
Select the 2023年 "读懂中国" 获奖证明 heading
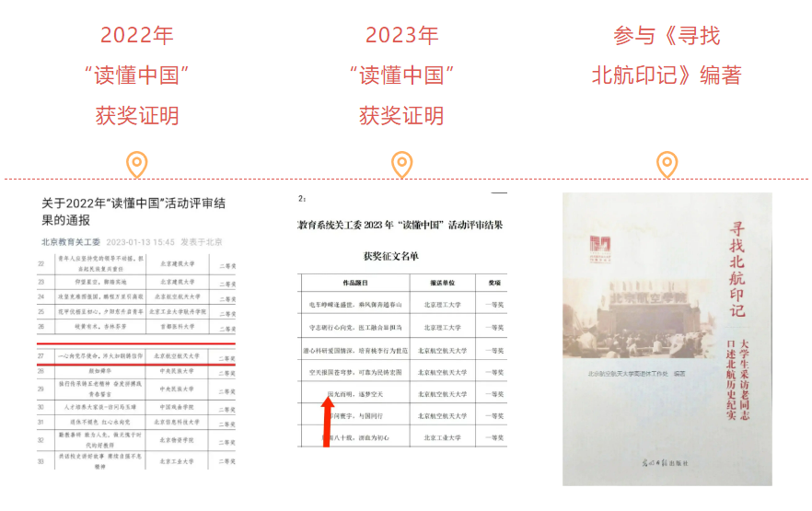(401, 75)
